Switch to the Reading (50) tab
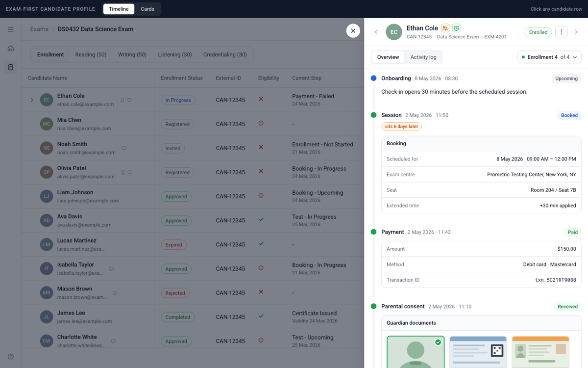588x368 pixels. tap(91, 54)
